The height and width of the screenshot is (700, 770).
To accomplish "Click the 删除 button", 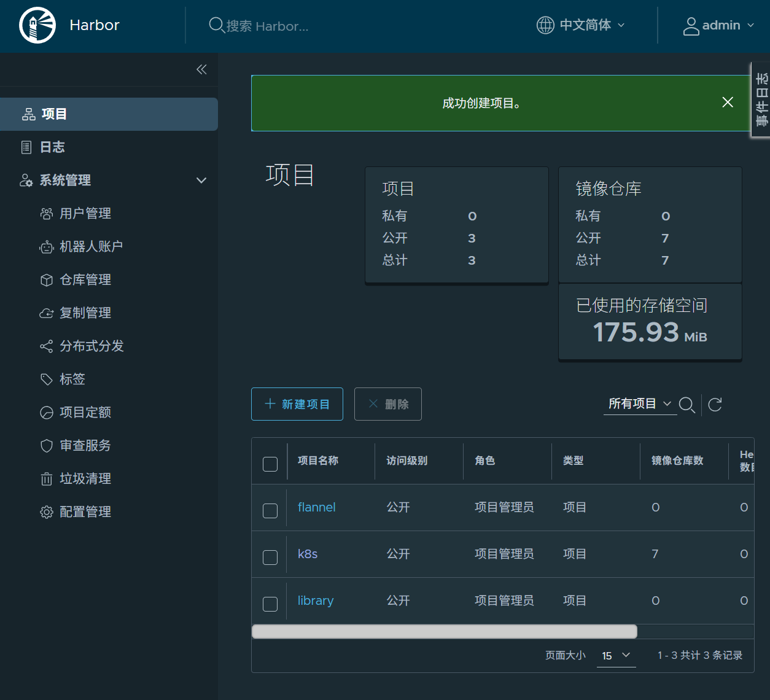I will click(x=388, y=404).
